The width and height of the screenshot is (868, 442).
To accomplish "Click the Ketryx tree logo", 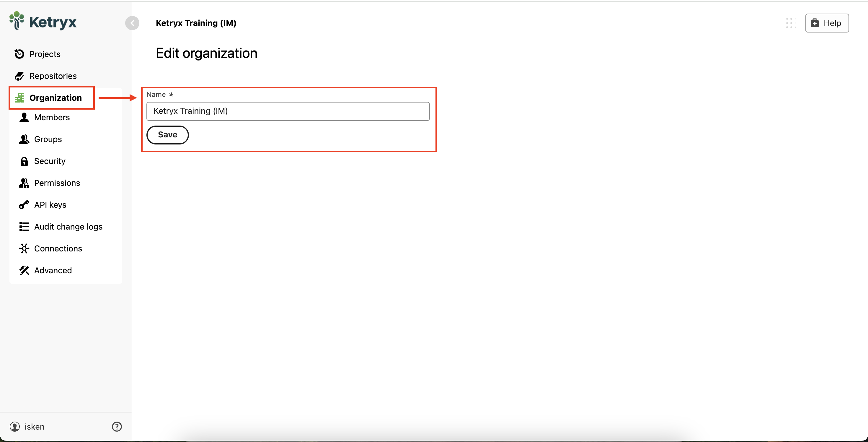I will pyautogui.click(x=17, y=21).
